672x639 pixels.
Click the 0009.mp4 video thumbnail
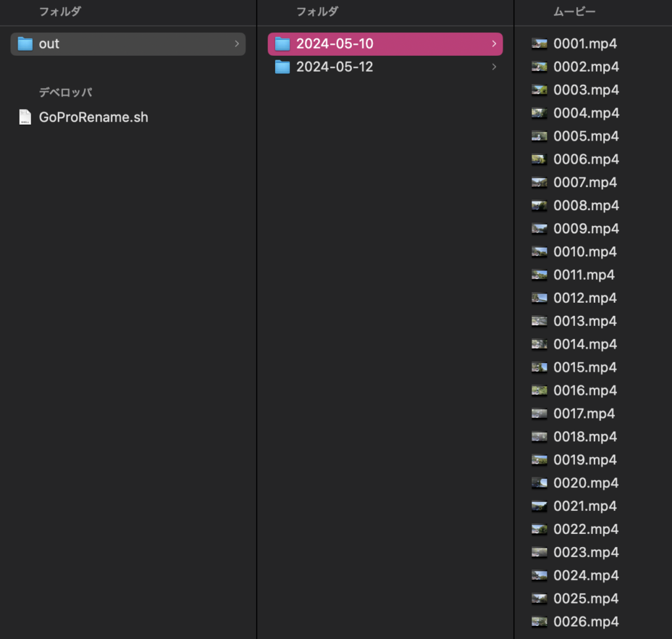(x=539, y=229)
